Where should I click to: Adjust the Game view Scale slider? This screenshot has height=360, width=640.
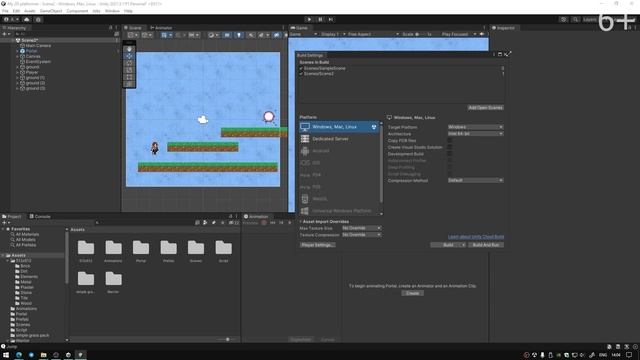420,34
